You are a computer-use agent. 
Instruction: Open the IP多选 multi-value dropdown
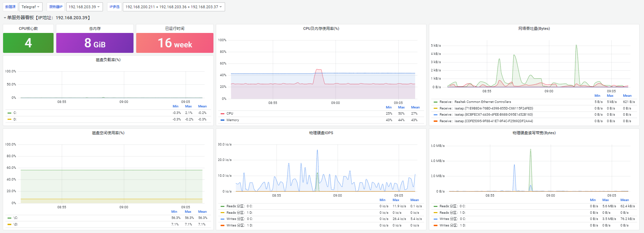coord(174,7)
